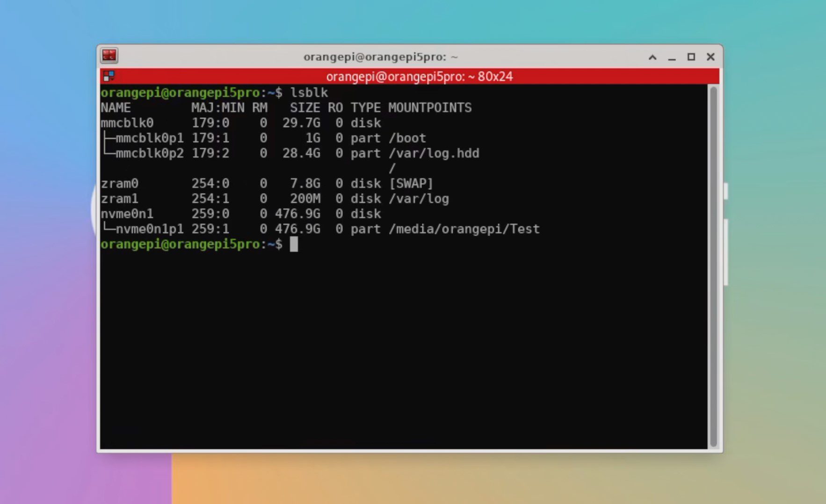Viewport: 826px width, 504px height.
Task: Click the nvme0n1p1 partition entry
Action: coord(149,229)
